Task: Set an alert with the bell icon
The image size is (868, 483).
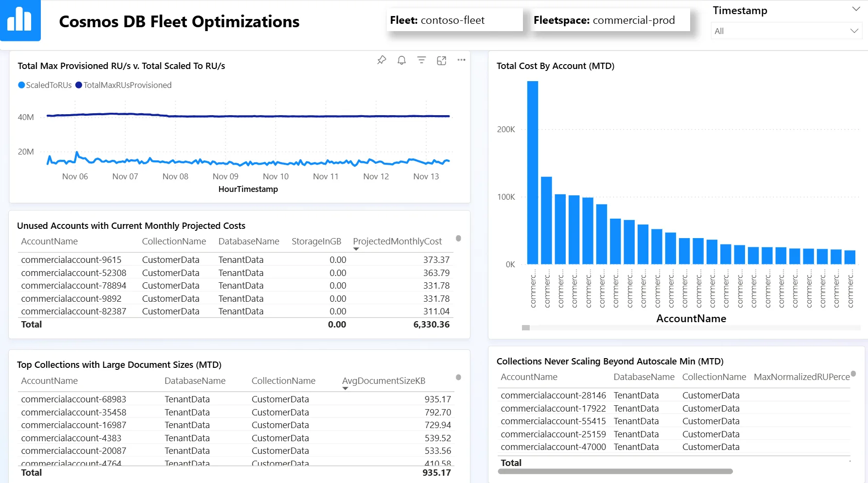Action: coord(401,60)
